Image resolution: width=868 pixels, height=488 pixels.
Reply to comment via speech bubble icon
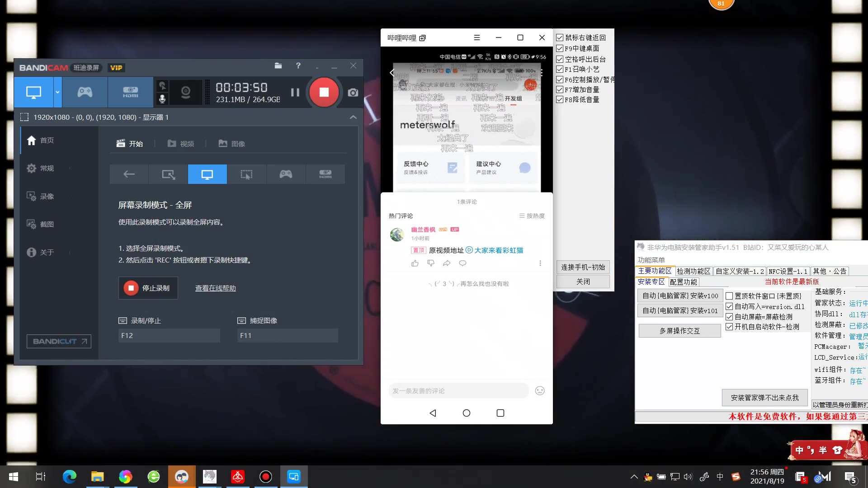[x=462, y=263]
